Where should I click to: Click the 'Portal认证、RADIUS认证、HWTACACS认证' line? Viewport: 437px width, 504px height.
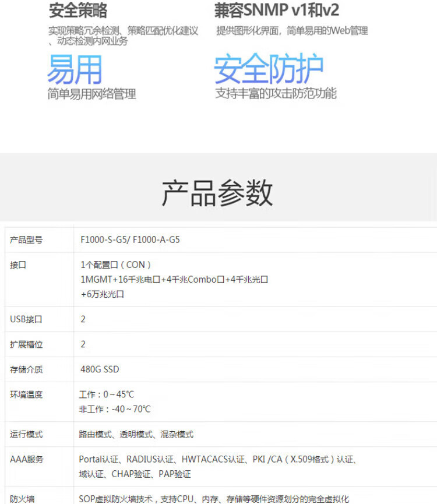(x=218, y=459)
